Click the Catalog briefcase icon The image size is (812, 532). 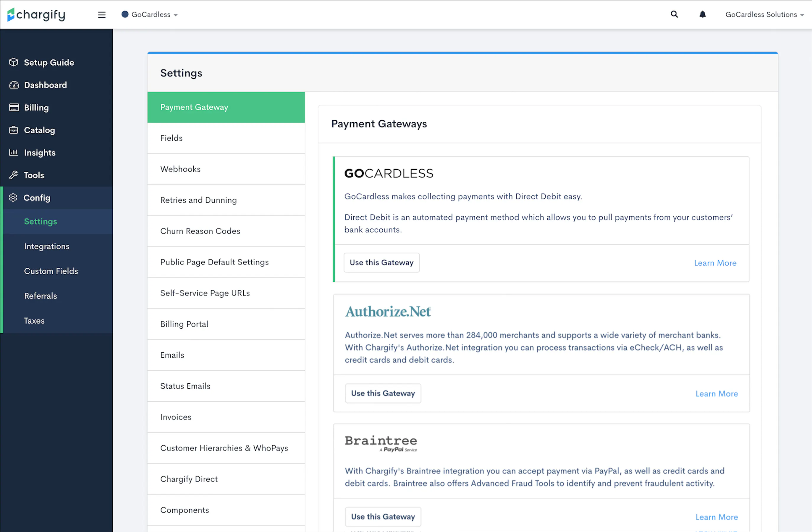[14, 130]
